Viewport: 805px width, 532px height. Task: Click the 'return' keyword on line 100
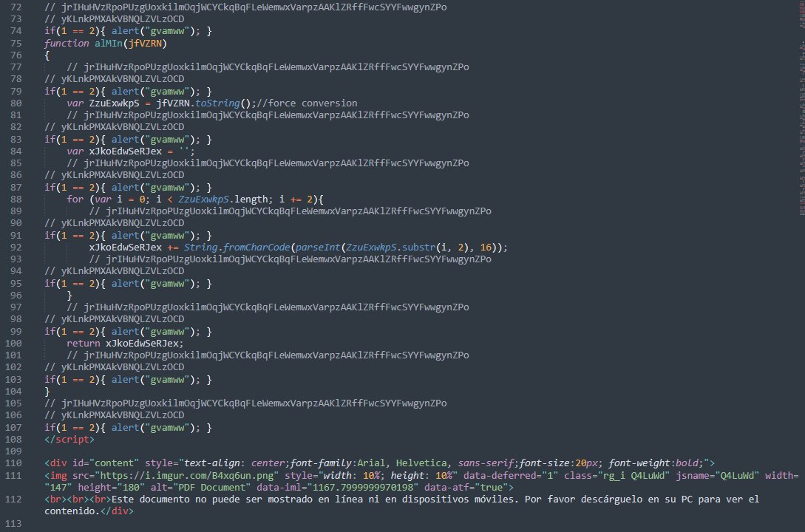pyautogui.click(x=84, y=343)
